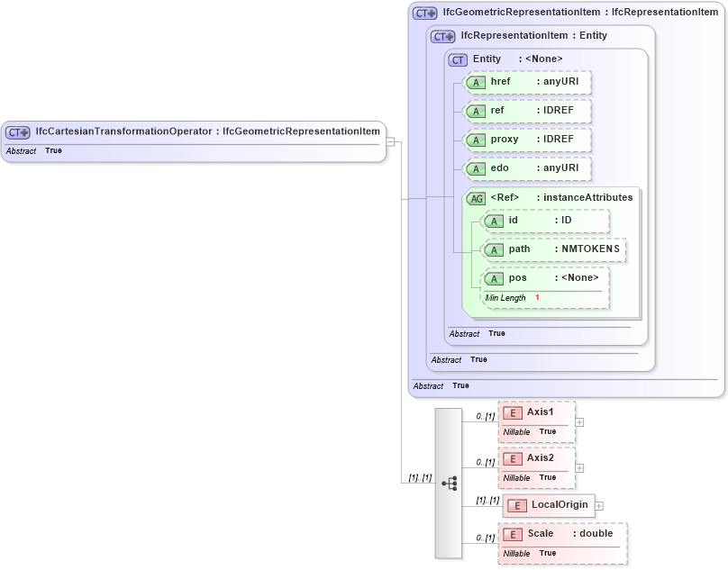Click the attribute icon beside pos
The height and width of the screenshot is (570, 728).
494,277
